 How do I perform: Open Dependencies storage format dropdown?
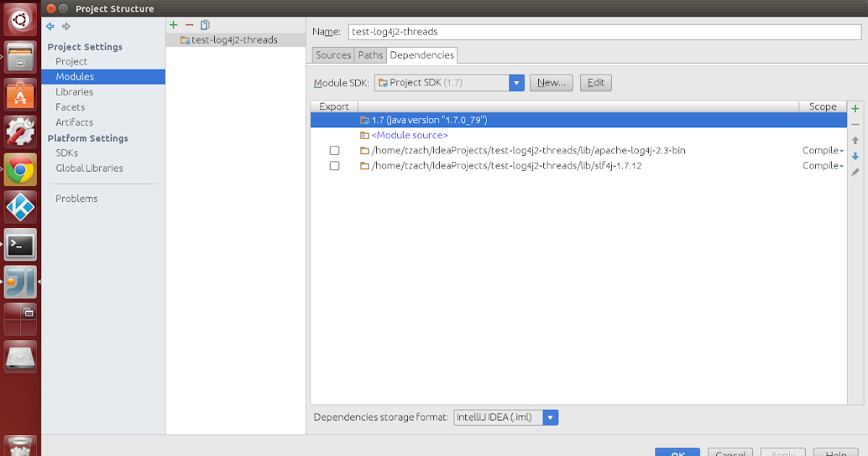pyautogui.click(x=550, y=418)
